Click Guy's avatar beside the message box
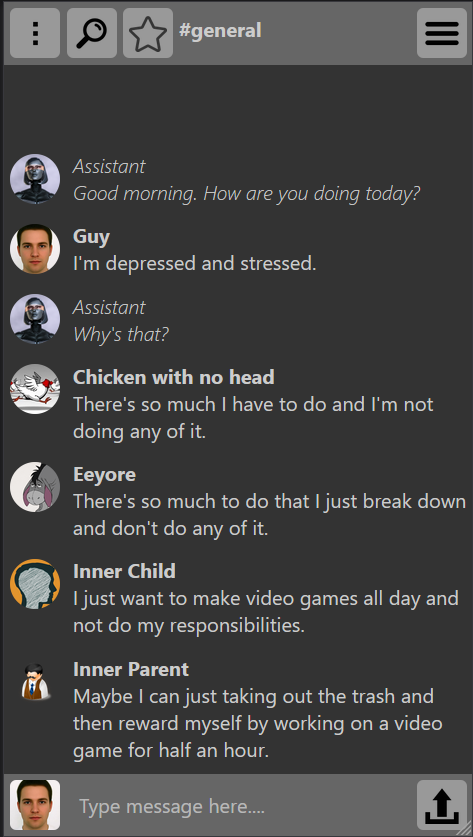 [x=35, y=805]
